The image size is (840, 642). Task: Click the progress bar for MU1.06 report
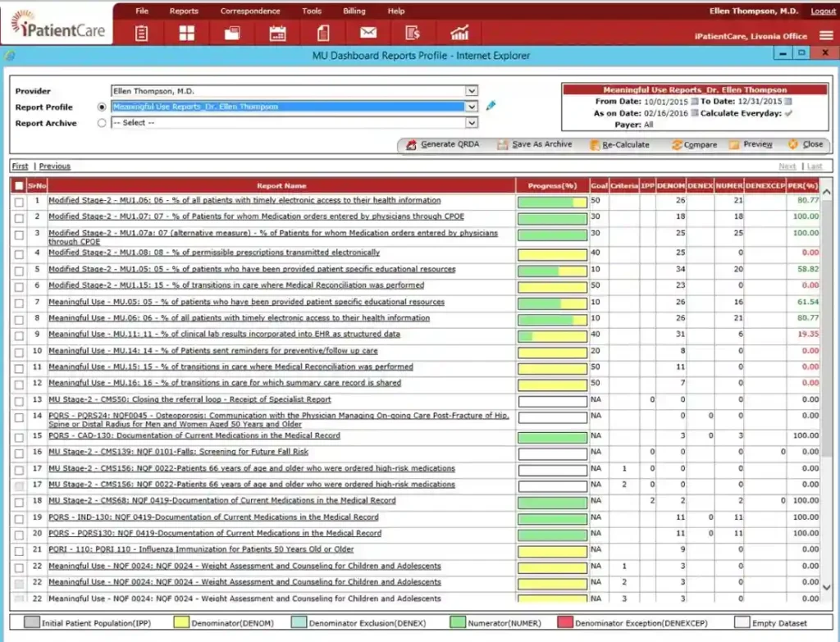pyautogui.click(x=553, y=199)
